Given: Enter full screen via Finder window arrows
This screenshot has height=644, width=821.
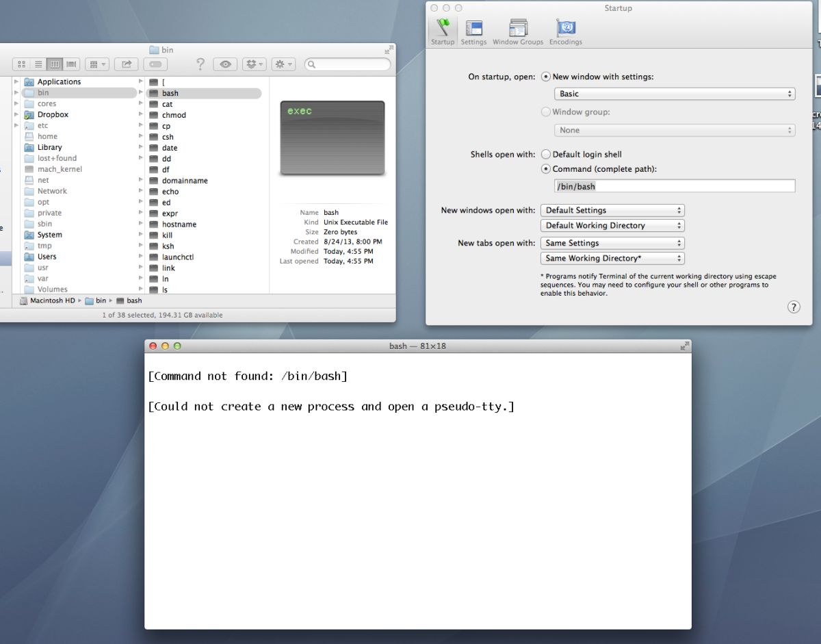Looking at the screenshot, I should click(389, 49).
